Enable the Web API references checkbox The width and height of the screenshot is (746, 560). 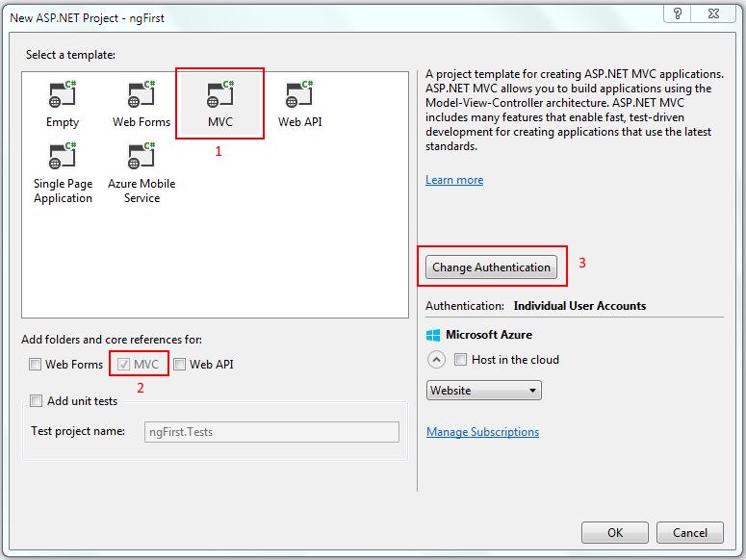179,365
